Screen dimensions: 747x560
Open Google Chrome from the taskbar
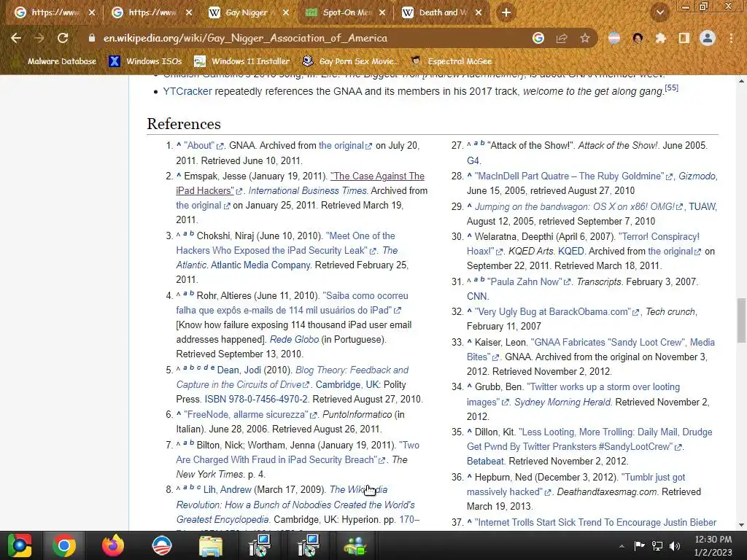[64, 545]
